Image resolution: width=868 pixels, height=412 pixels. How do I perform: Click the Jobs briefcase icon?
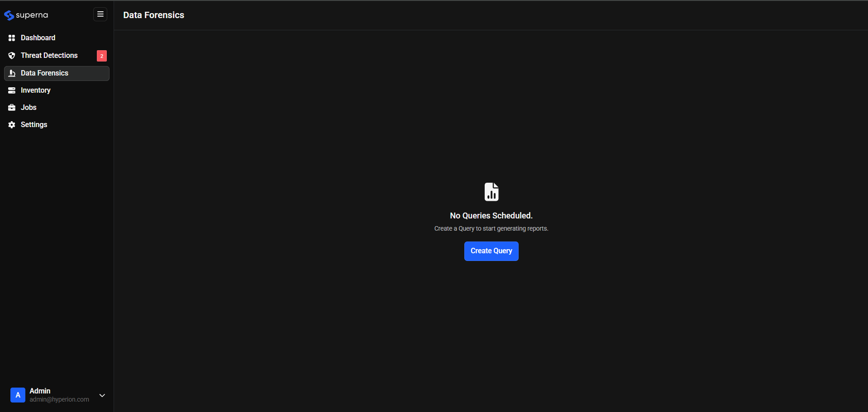[x=12, y=108]
